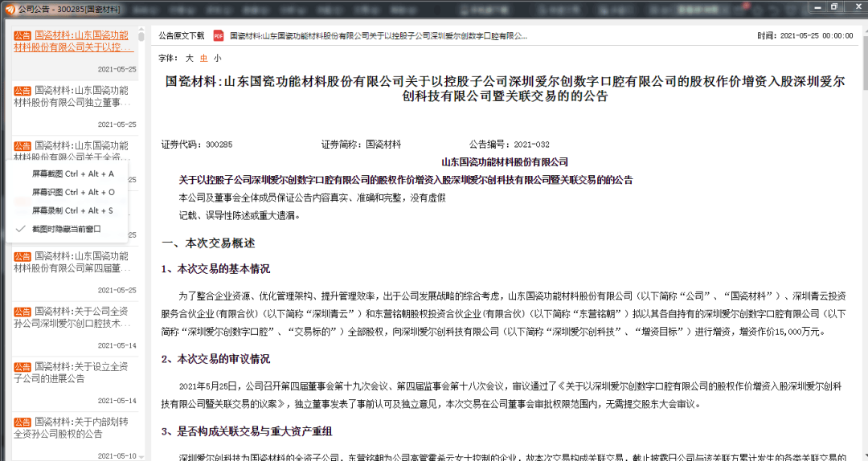
Task: Click 证券代码: 300285 text
Action: (197, 145)
